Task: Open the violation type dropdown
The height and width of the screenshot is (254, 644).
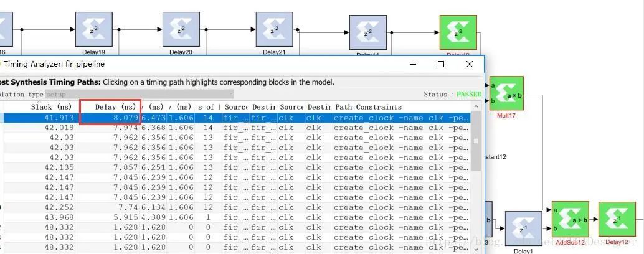Action: (x=140, y=94)
